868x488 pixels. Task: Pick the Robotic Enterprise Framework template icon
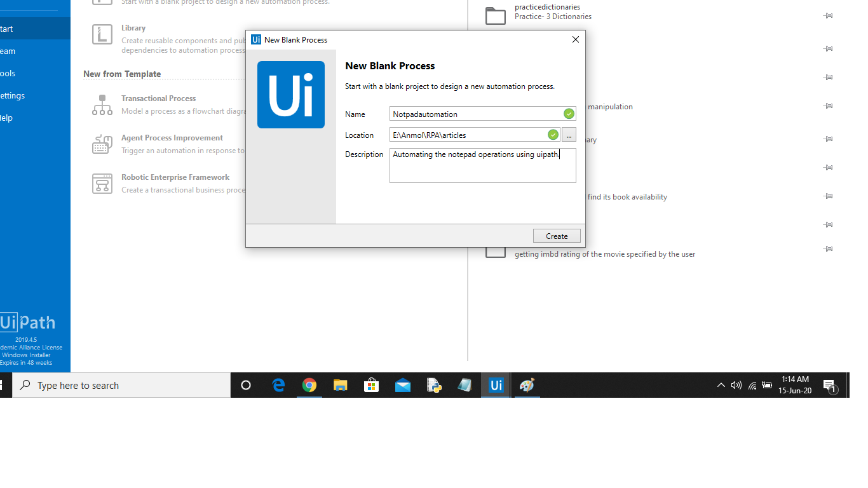(x=102, y=184)
